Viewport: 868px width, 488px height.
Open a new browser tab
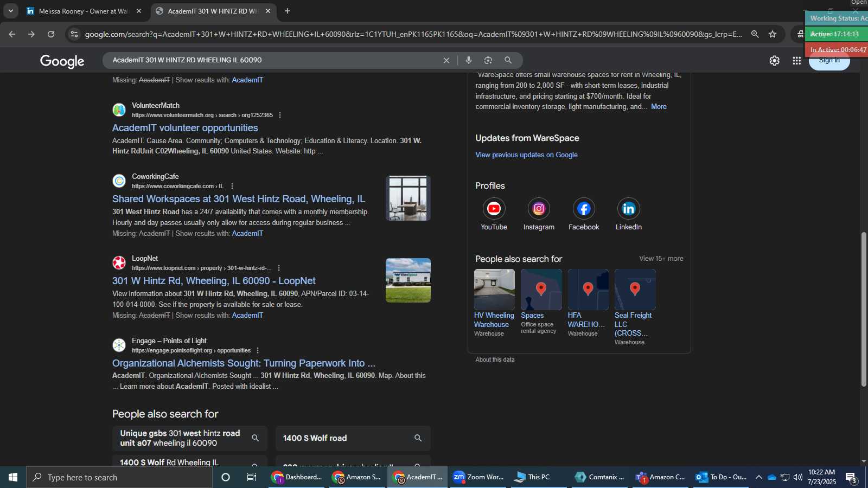[288, 11]
